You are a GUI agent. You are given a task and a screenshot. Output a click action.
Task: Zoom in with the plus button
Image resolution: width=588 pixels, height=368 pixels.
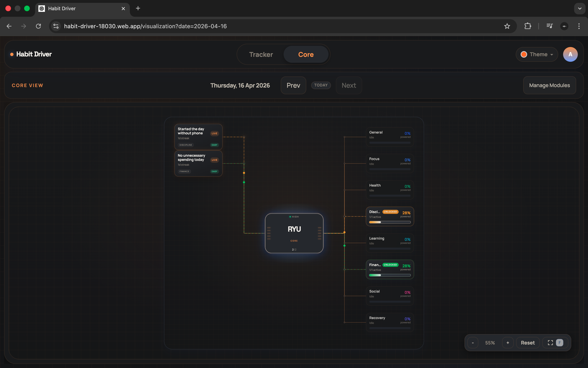tap(508, 343)
